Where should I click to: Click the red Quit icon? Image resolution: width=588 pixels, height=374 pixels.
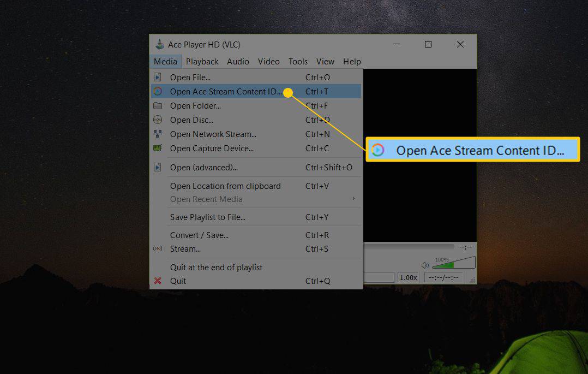(158, 281)
